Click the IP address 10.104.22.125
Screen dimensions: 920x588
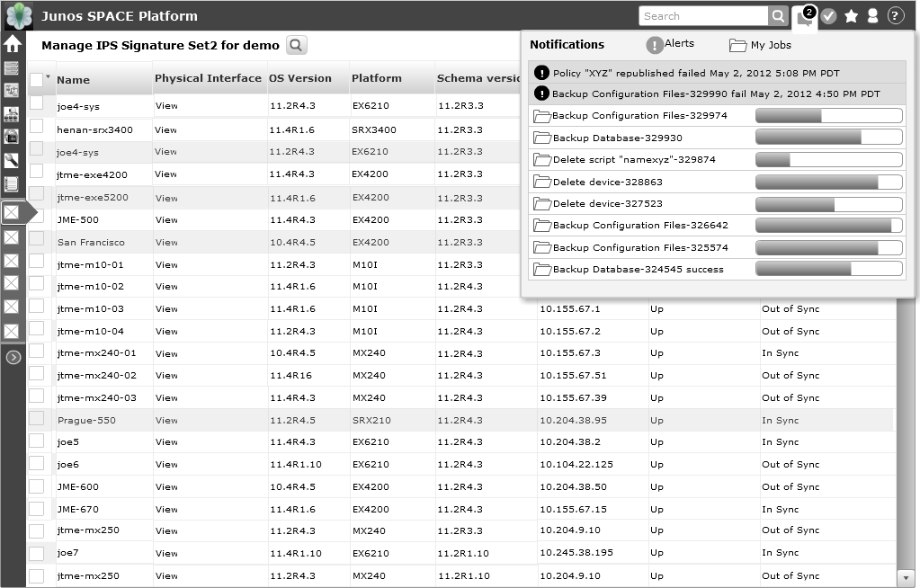point(576,464)
